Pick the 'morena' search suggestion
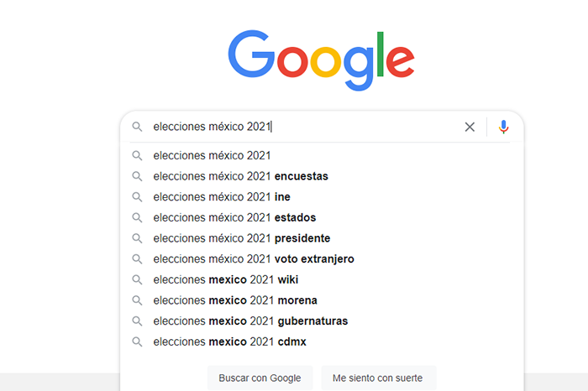This screenshot has height=391, width=588. pos(234,300)
